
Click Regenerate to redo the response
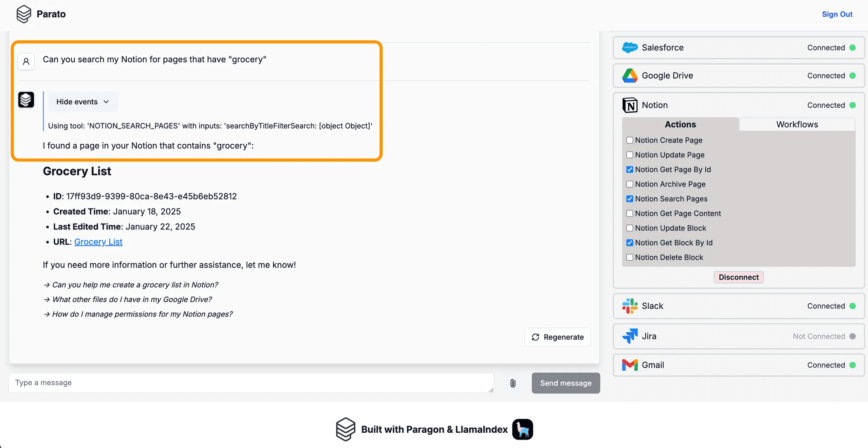pos(557,337)
